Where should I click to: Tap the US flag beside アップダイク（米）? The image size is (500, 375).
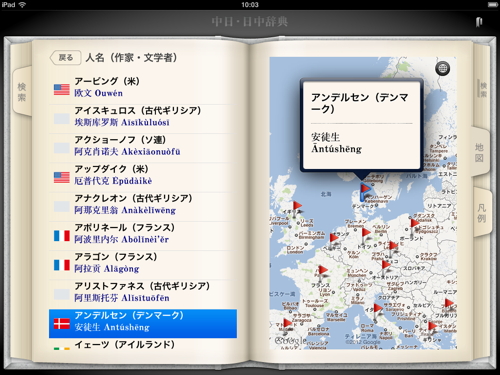[62, 178]
